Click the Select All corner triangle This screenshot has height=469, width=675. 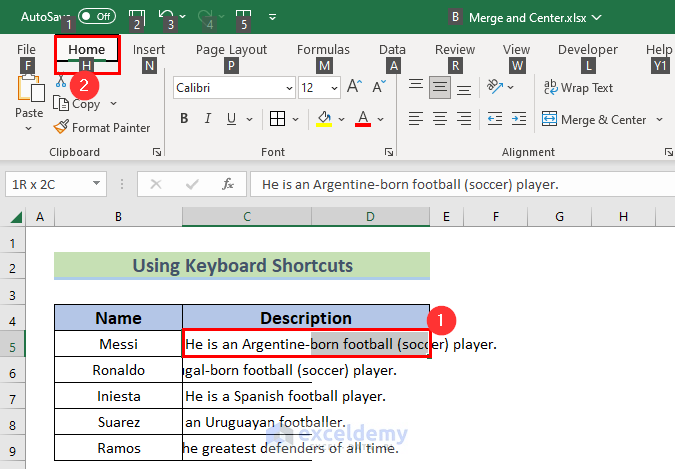coord(16,217)
